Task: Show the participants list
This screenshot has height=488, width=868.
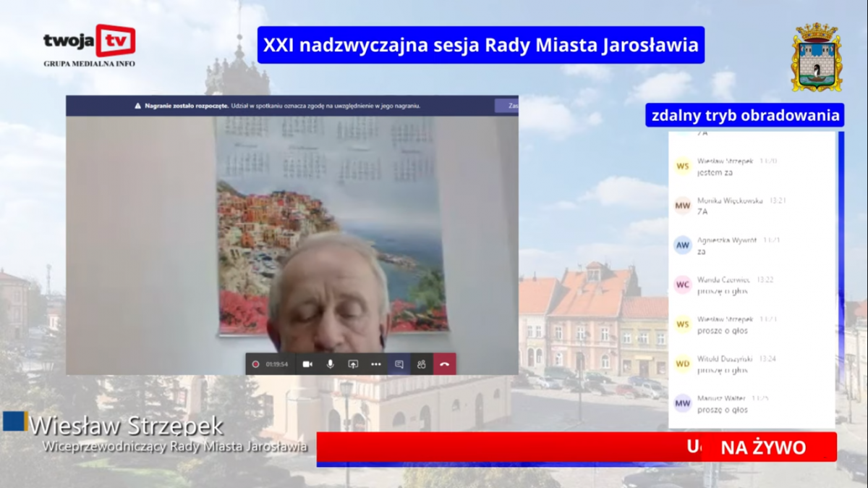Action: click(421, 364)
